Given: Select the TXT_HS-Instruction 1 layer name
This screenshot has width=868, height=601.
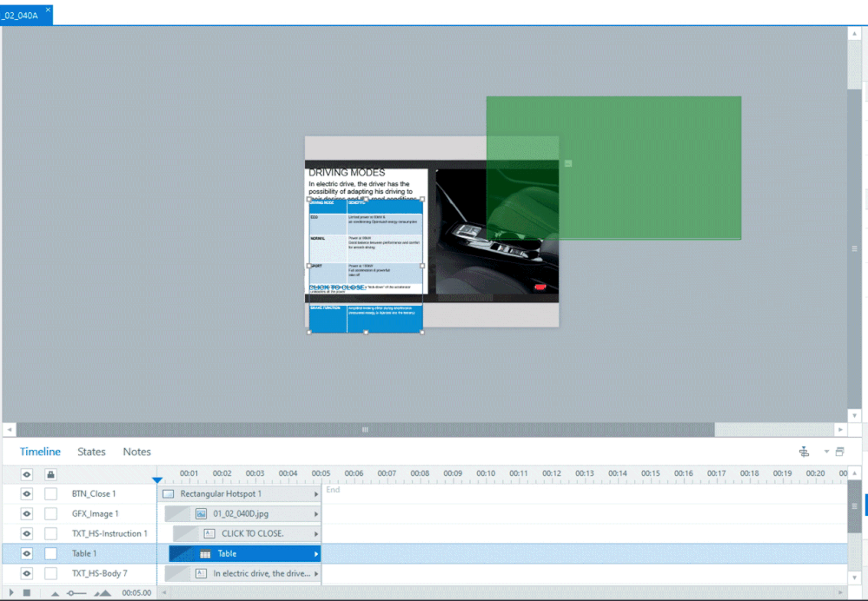Looking at the screenshot, I should tap(109, 533).
